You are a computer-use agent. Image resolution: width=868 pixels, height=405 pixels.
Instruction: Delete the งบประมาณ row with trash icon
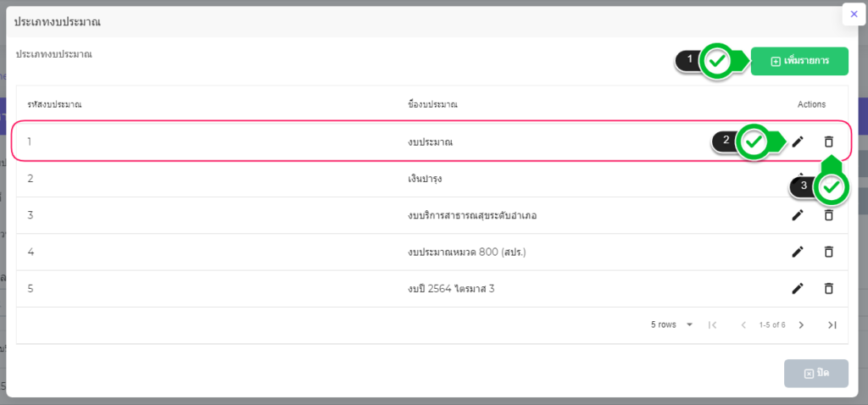[x=829, y=141]
